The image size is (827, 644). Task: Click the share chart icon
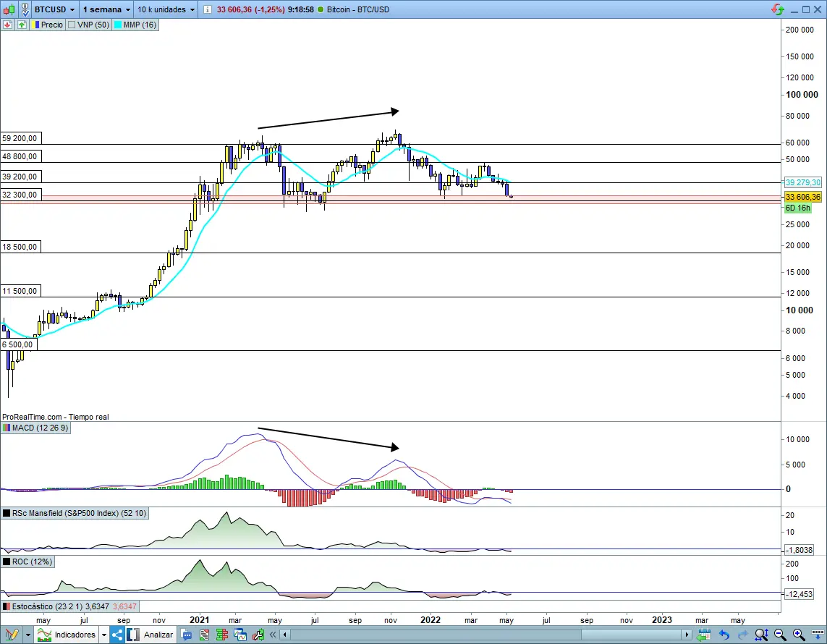(117, 635)
